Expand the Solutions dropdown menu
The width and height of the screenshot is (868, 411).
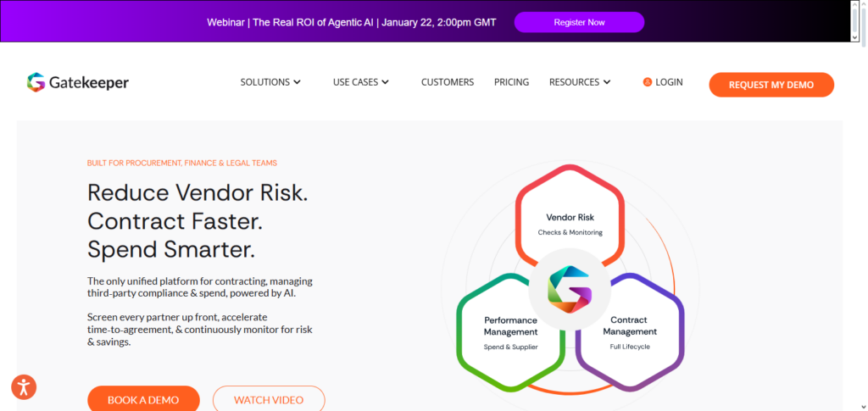click(270, 82)
